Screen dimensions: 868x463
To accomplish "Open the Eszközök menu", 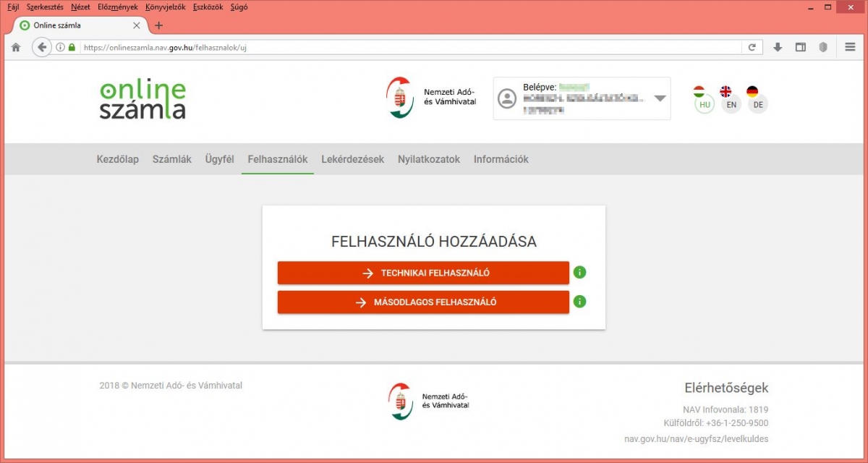I will 208,7.
